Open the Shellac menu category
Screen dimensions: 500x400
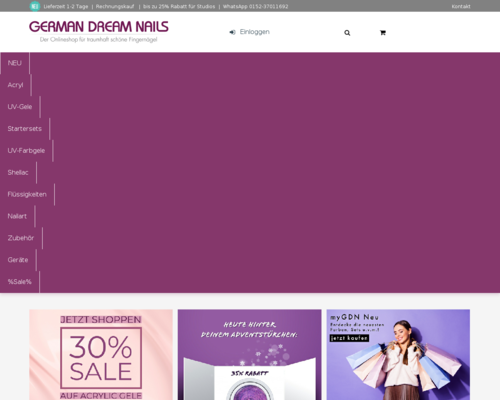tap(18, 173)
